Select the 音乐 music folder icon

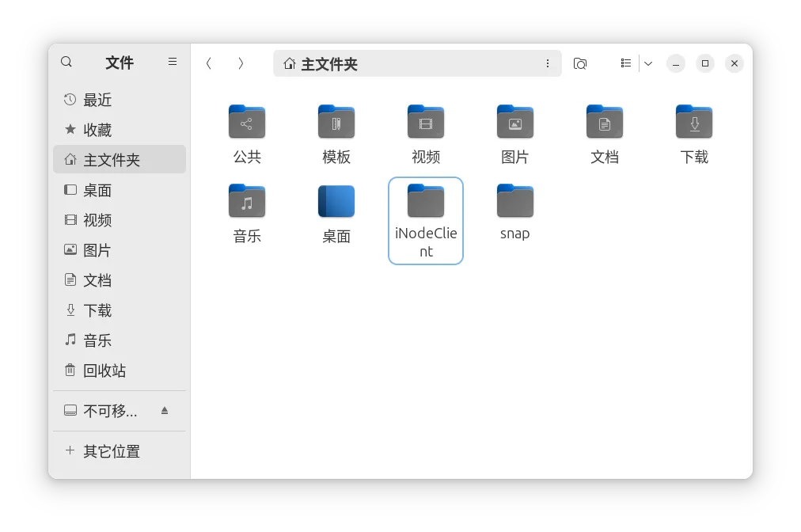pyautogui.click(x=247, y=202)
